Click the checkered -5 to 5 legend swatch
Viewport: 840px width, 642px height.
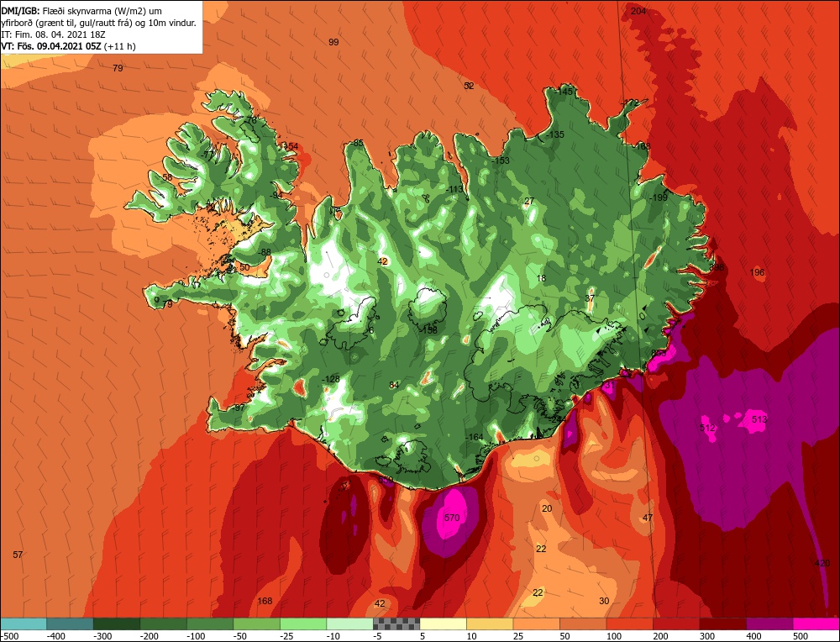(x=396, y=624)
